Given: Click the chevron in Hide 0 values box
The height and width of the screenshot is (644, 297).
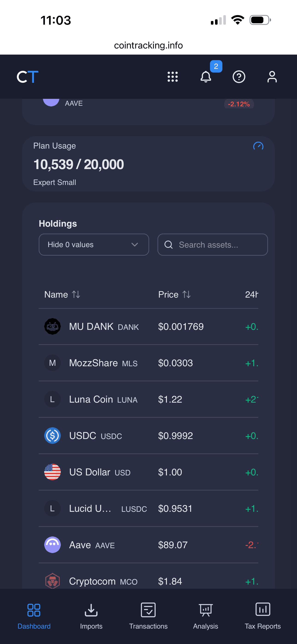Looking at the screenshot, I should [x=135, y=245].
